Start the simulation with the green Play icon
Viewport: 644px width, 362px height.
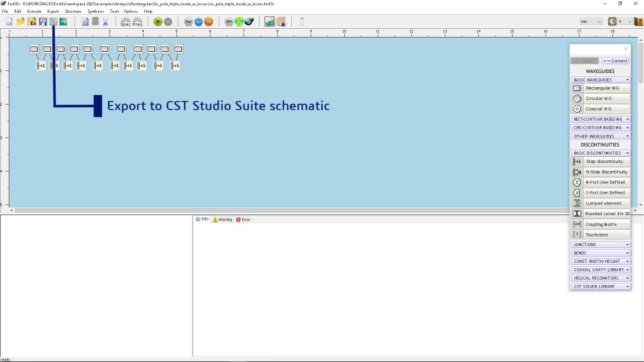(x=158, y=21)
